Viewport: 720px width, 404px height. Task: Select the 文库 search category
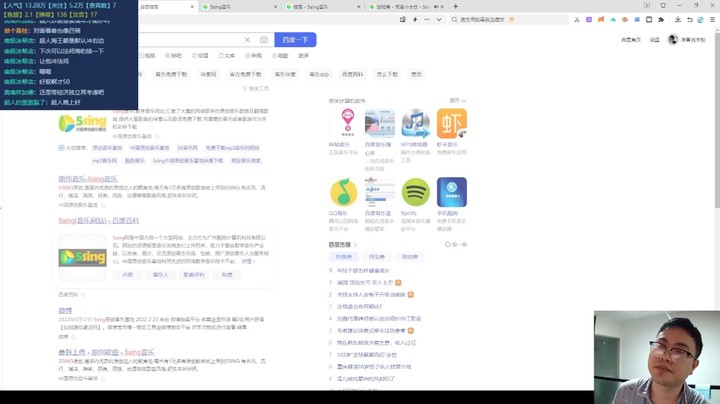(x=227, y=56)
